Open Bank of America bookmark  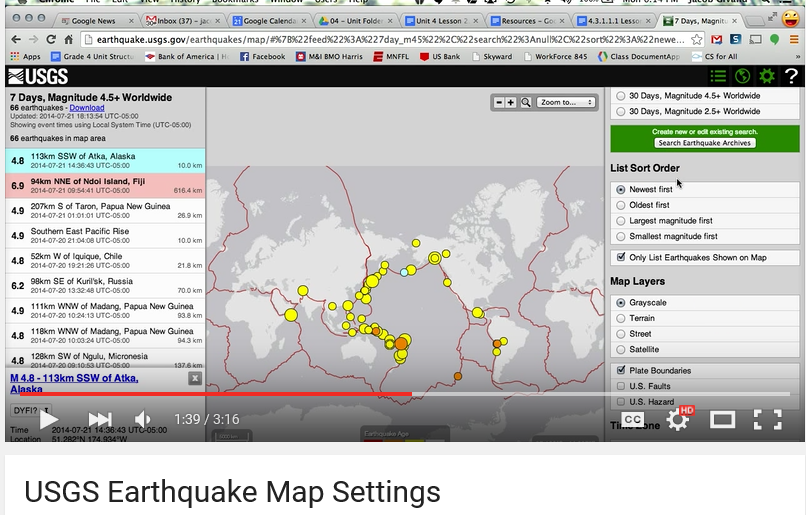tap(187, 57)
